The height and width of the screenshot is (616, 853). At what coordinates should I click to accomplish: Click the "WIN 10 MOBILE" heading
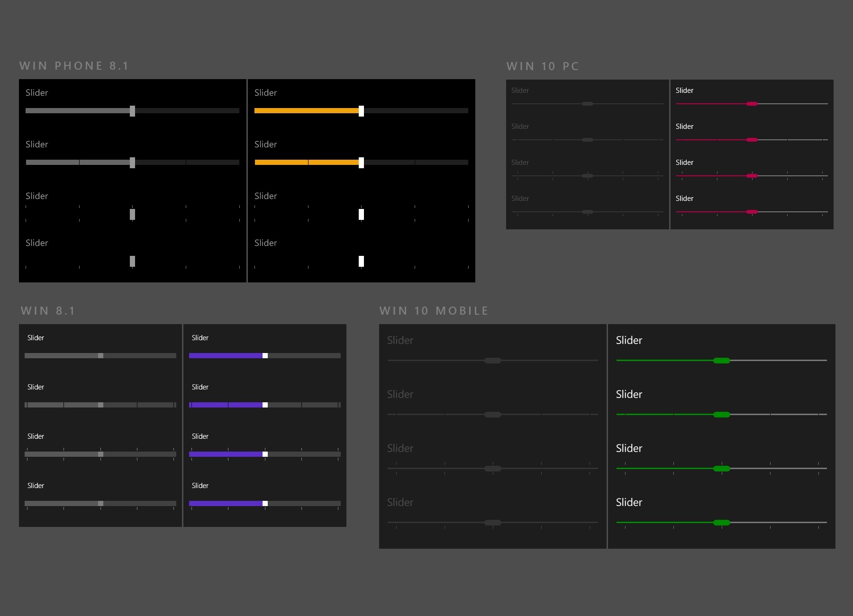pos(434,311)
